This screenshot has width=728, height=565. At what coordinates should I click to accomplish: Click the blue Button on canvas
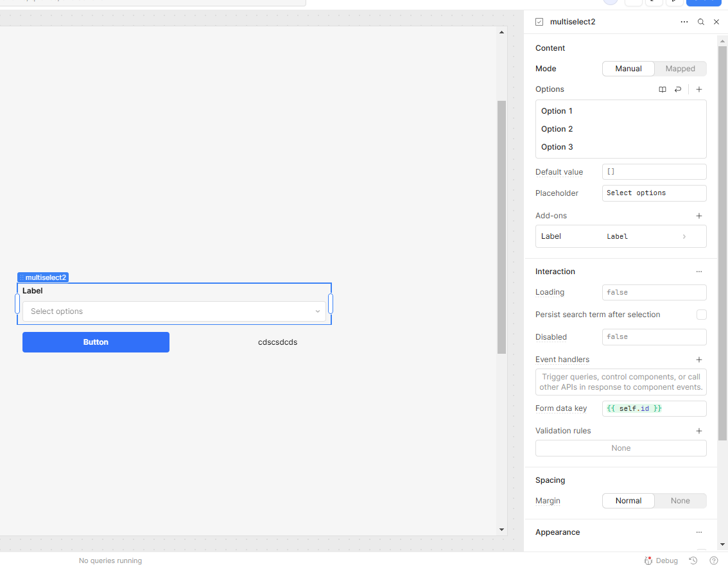pyautogui.click(x=96, y=342)
